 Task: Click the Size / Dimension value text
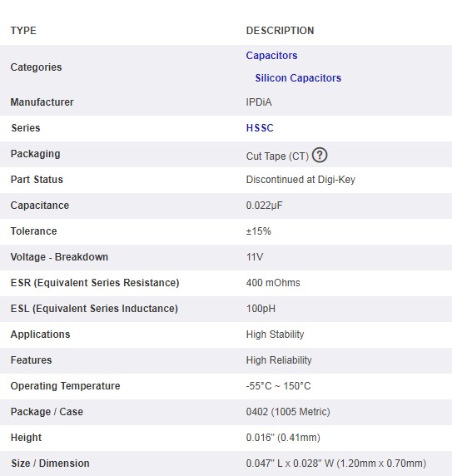pyautogui.click(x=336, y=464)
